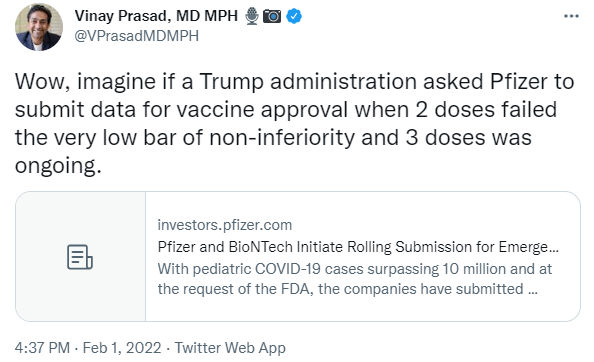Click the document icon in the link card

[x=80, y=257]
